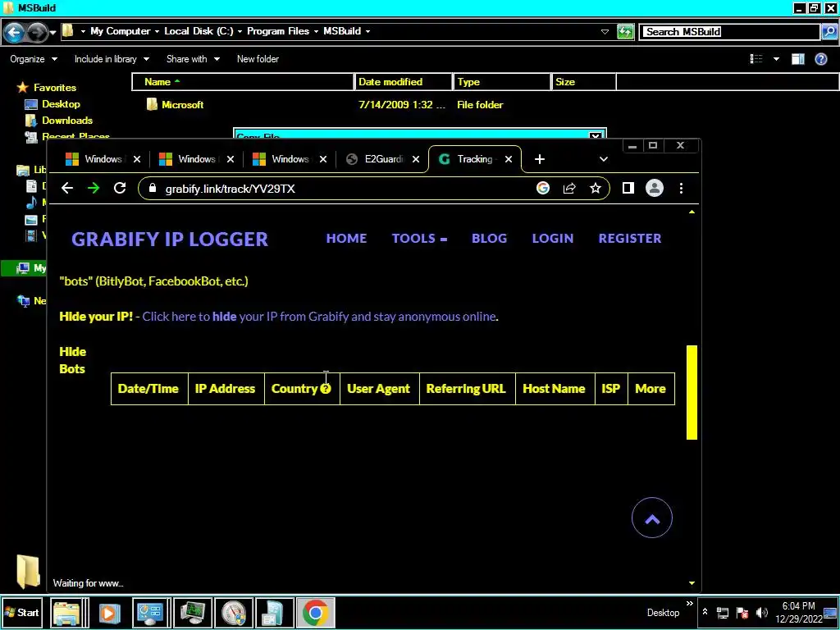This screenshot has width=840, height=630.
Task: Share this page icon in Chrome
Action: [x=569, y=188]
